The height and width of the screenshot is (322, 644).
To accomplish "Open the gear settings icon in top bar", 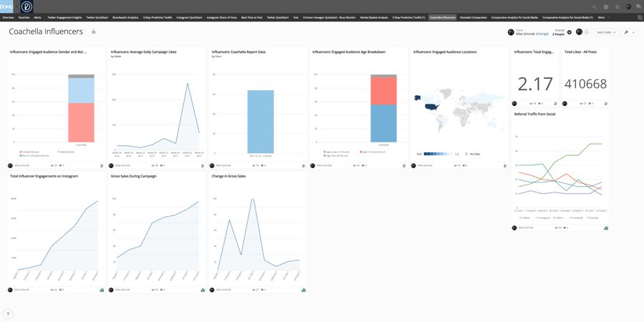I will pos(605,7).
